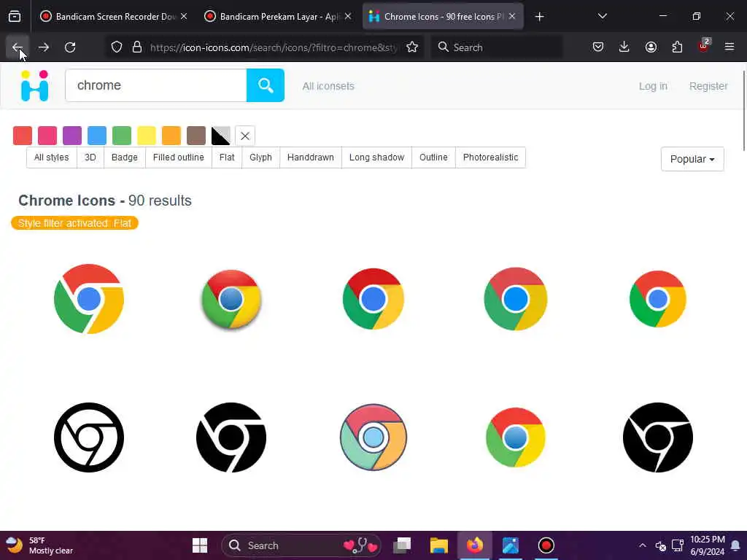Filter icons by Outline style
747x560 pixels.
[433, 157]
